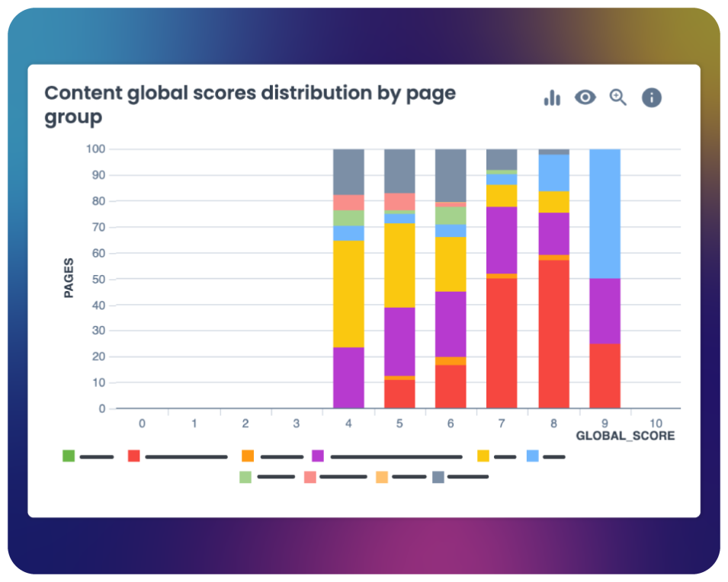Image resolution: width=728 pixels, height=582 pixels.
Task: Click the blue segment of score 9 bar
Action: pos(605,213)
